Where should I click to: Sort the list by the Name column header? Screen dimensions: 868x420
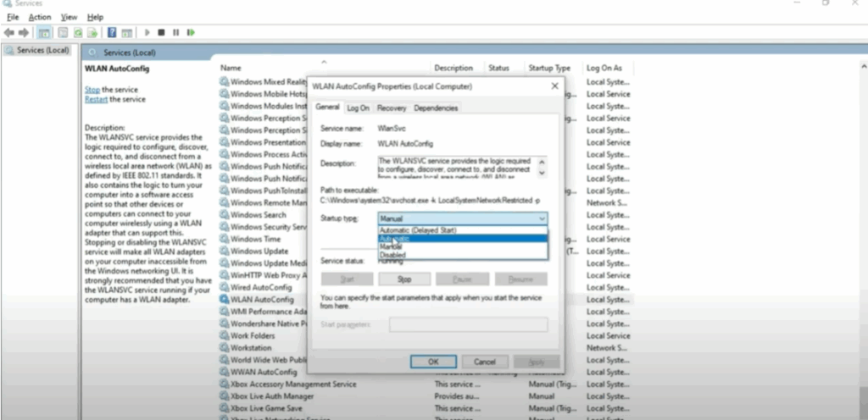pyautogui.click(x=231, y=68)
